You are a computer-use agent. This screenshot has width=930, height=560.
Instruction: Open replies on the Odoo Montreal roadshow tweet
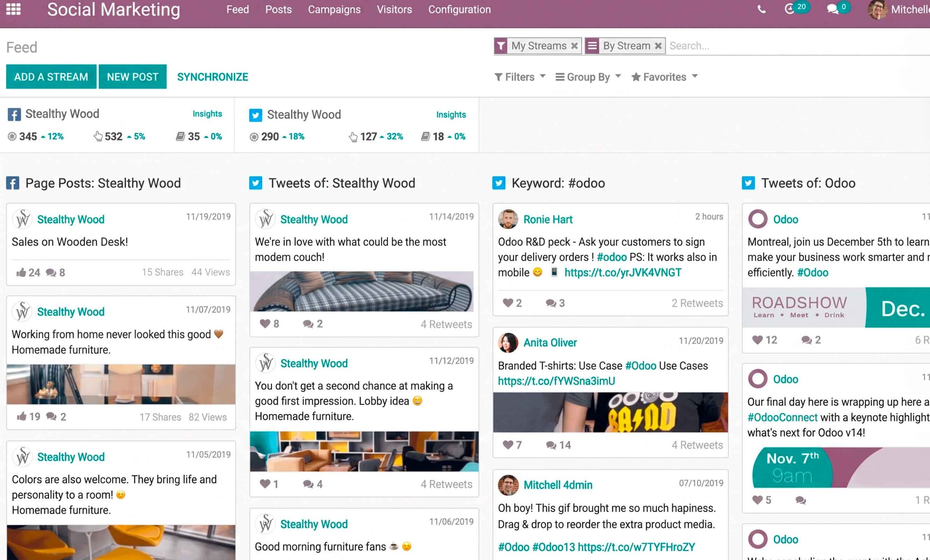(806, 340)
